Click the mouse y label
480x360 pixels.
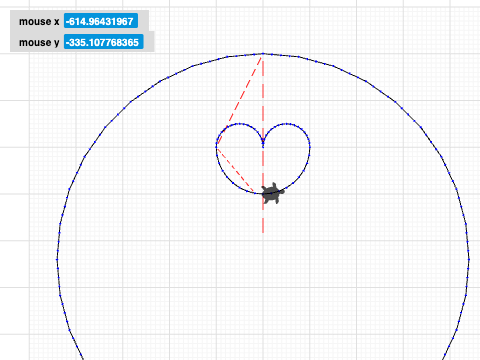(x=39, y=42)
